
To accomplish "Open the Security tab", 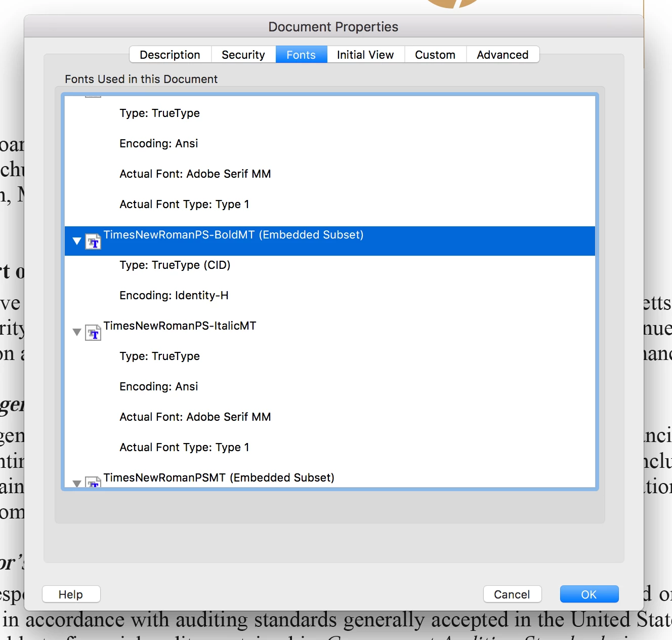I will pos(243,55).
